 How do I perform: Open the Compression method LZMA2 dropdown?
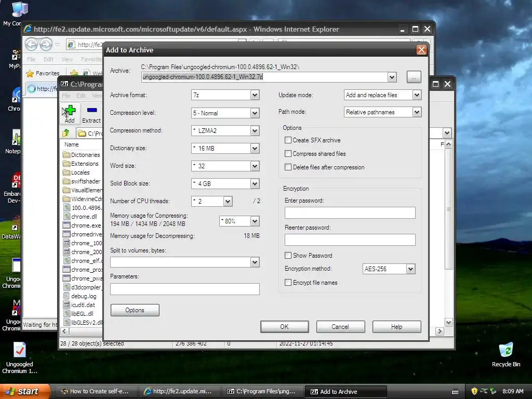[x=255, y=130]
